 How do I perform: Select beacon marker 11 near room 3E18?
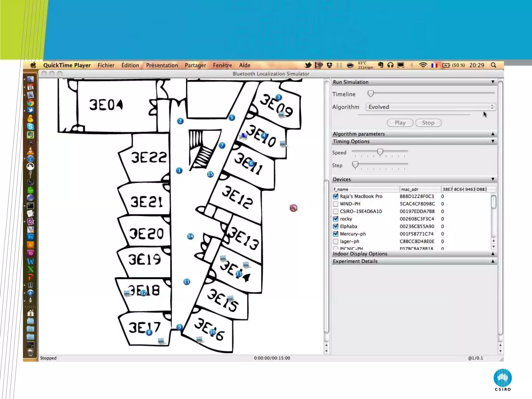point(187,282)
